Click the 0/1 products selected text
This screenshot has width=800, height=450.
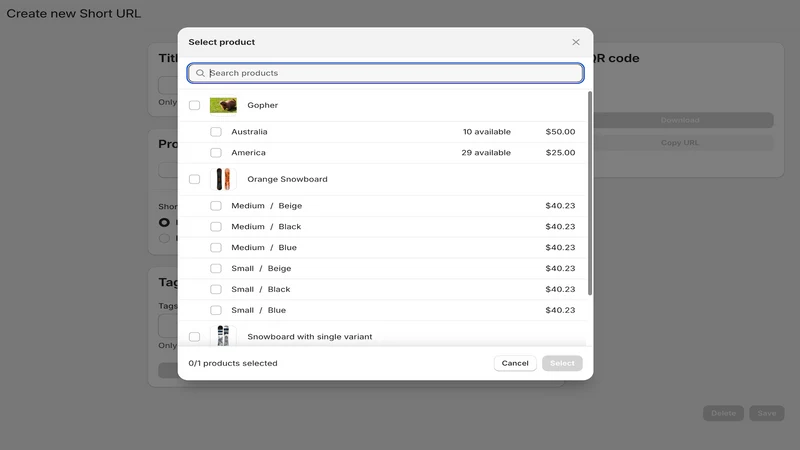coord(233,363)
